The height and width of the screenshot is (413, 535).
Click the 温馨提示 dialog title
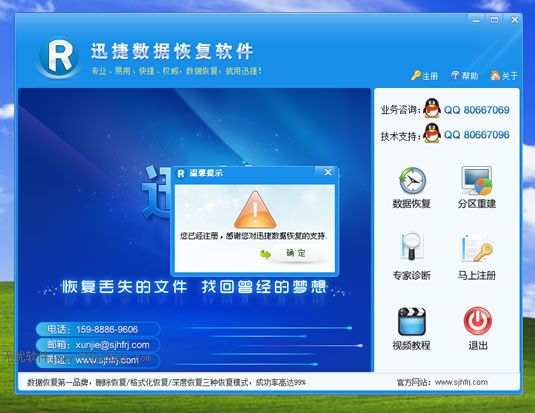click(x=206, y=173)
